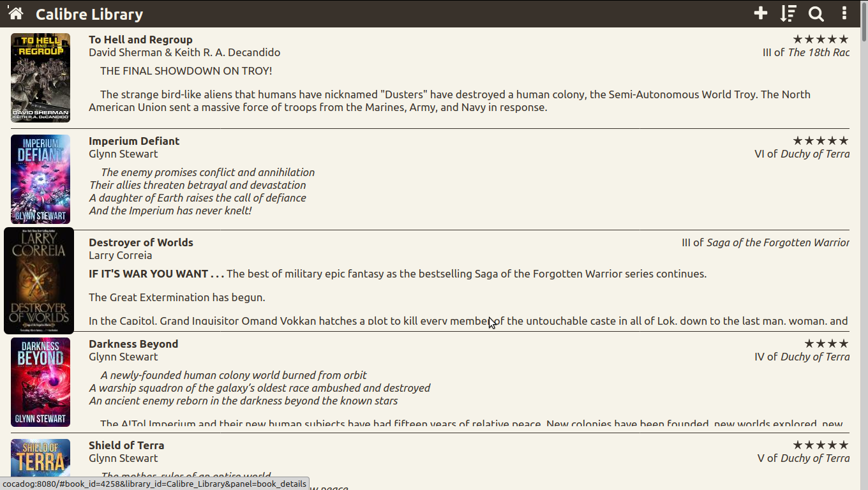Open the sort options icon
This screenshot has height=490, width=868.
point(788,13)
